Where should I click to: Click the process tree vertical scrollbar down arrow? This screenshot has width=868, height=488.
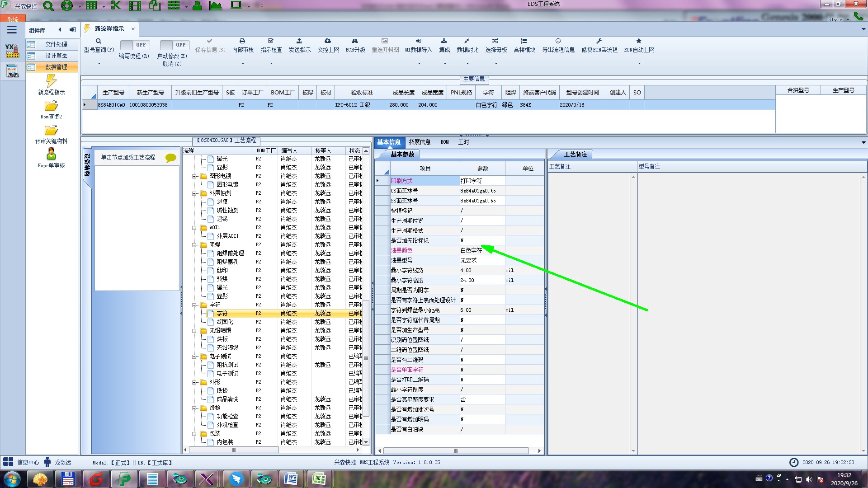[x=366, y=442]
